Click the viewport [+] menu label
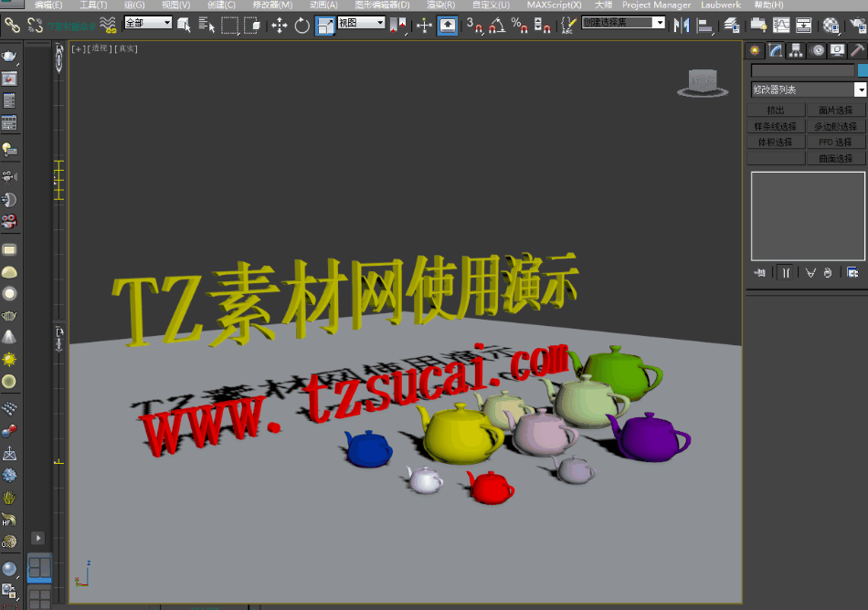Screen dimensions: 868x610 [79, 48]
